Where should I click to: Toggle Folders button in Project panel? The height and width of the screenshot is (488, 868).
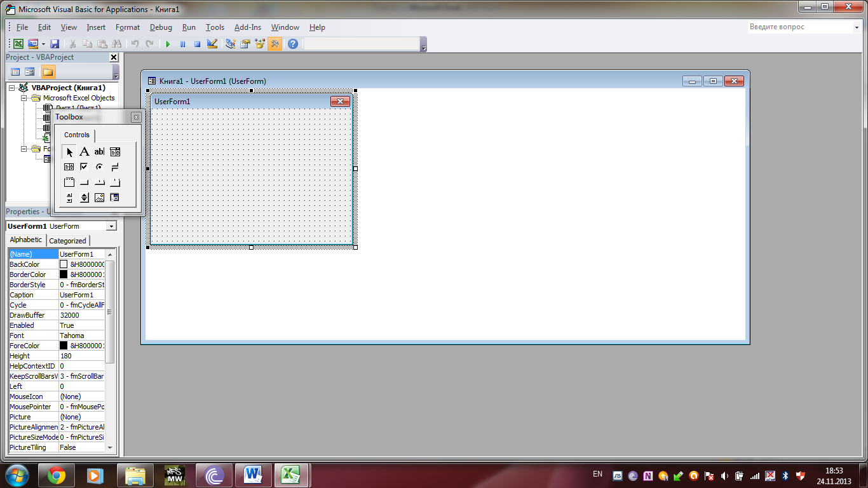pyautogui.click(x=48, y=72)
